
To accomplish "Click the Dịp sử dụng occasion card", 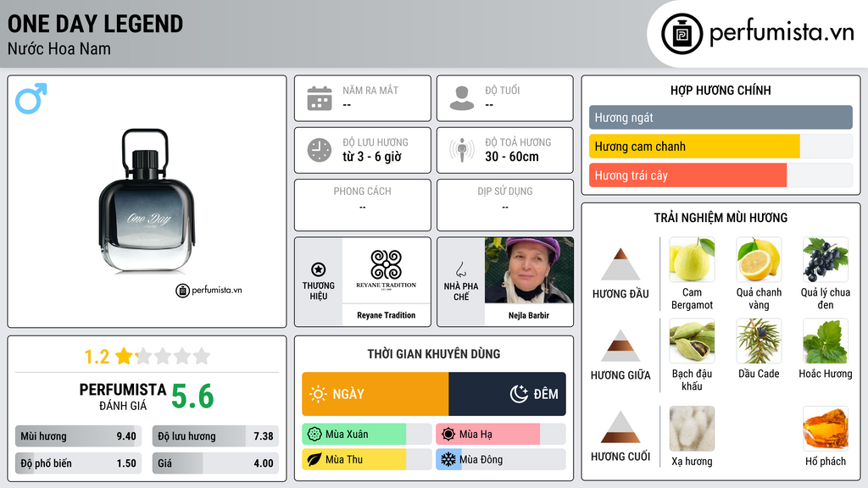I will (x=505, y=205).
